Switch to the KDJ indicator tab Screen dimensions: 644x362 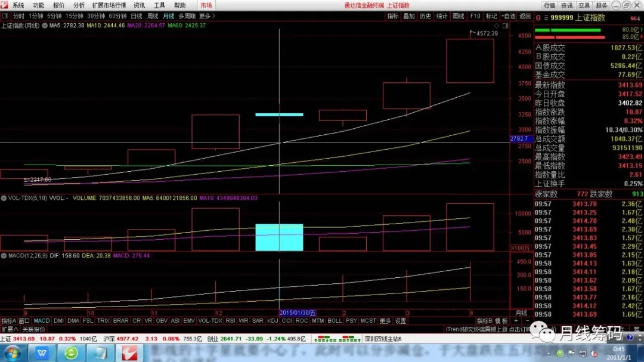click(273, 321)
